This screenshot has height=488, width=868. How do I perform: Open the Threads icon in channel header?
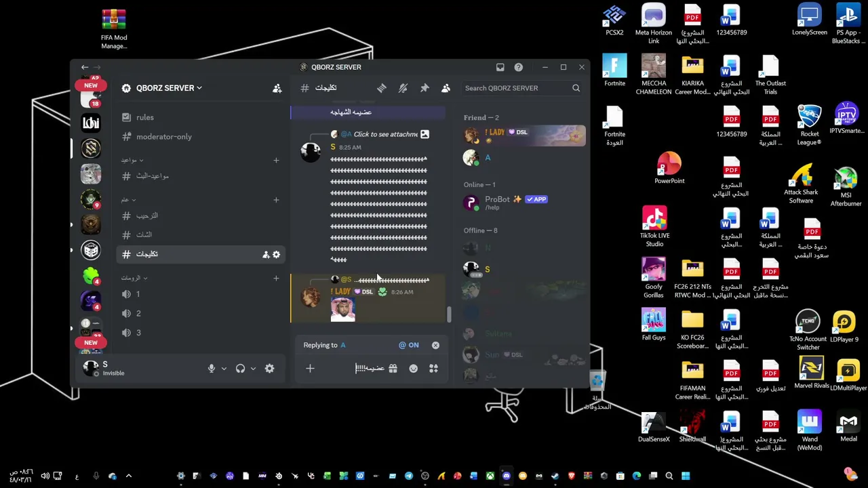point(382,88)
